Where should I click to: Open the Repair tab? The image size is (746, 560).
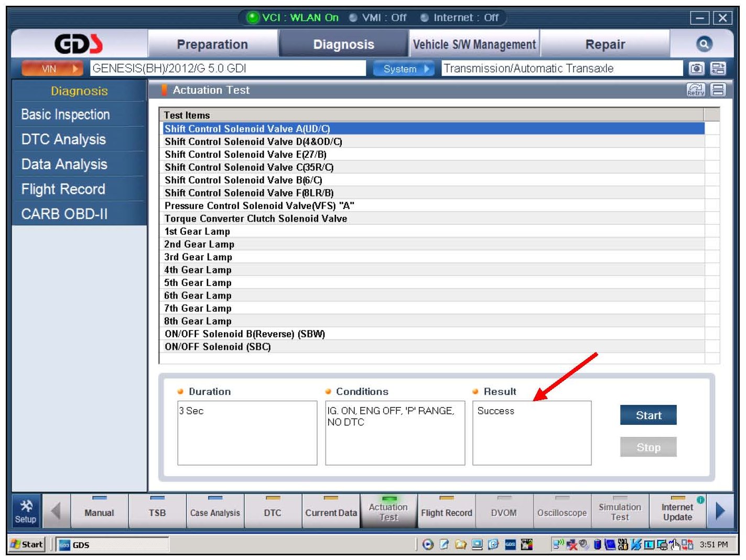(605, 45)
